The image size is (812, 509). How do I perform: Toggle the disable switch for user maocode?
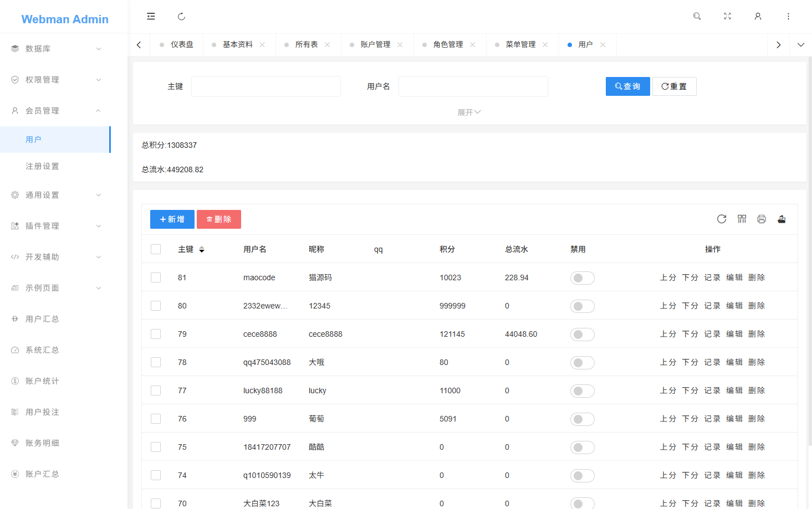pos(582,277)
